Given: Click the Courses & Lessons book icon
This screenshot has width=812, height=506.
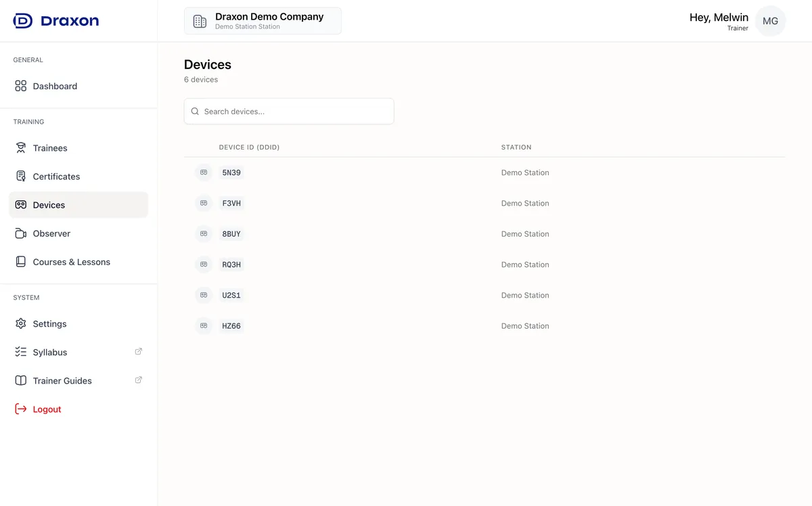Looking at the screenshot, I should point(21,262).
